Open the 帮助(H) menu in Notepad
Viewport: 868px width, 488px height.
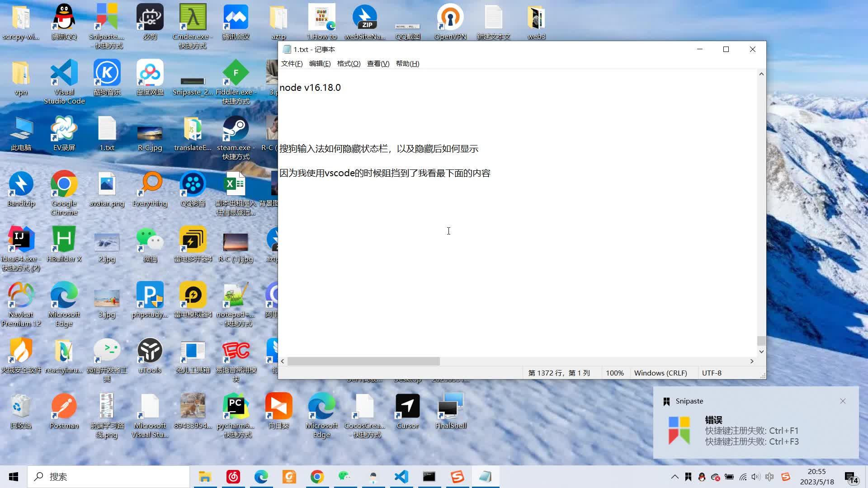[x=407, y=64]
